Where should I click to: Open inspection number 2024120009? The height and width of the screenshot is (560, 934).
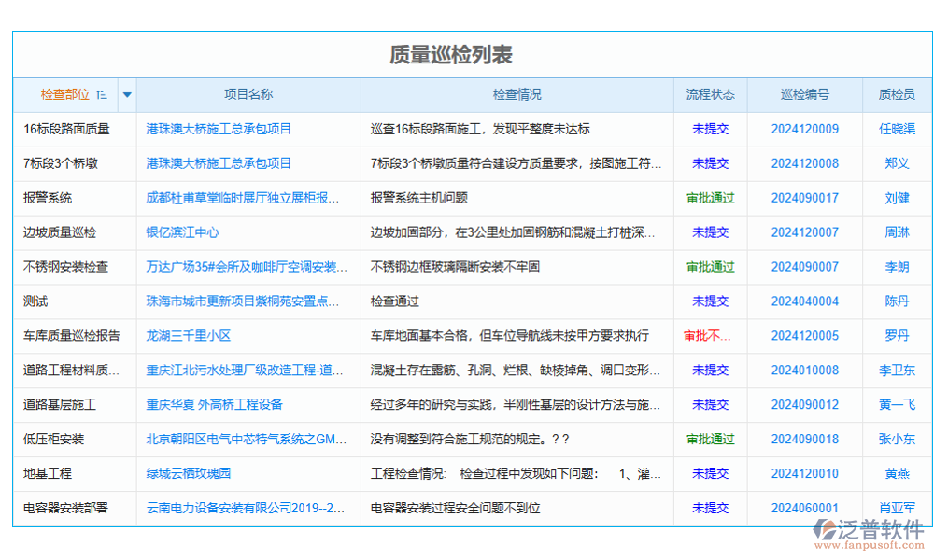tap(804, 129)
